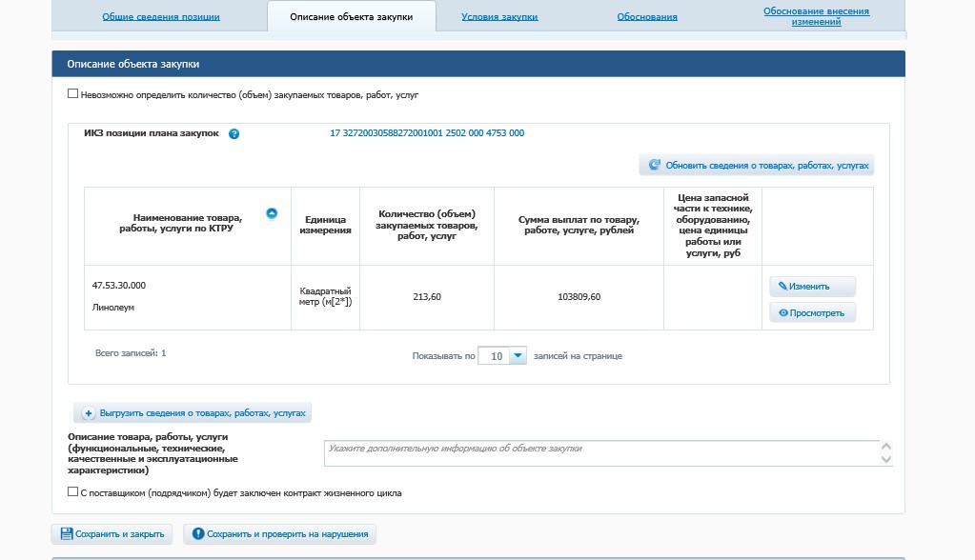Click the ИКЗ number link
975x560 pixels.
click(427, 133)
